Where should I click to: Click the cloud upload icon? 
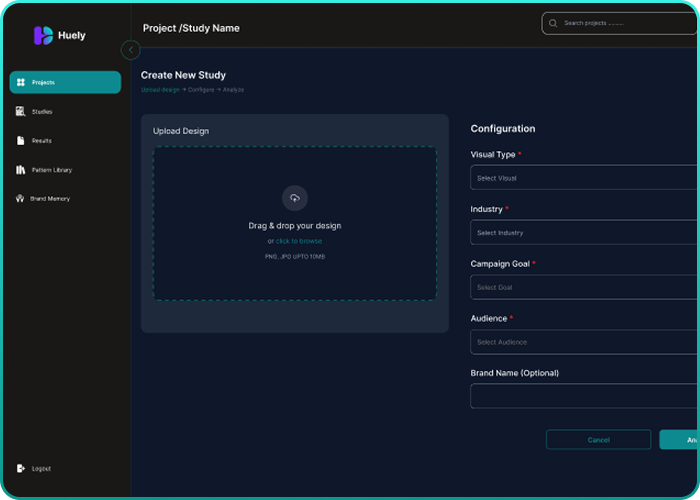pos(294,198)
